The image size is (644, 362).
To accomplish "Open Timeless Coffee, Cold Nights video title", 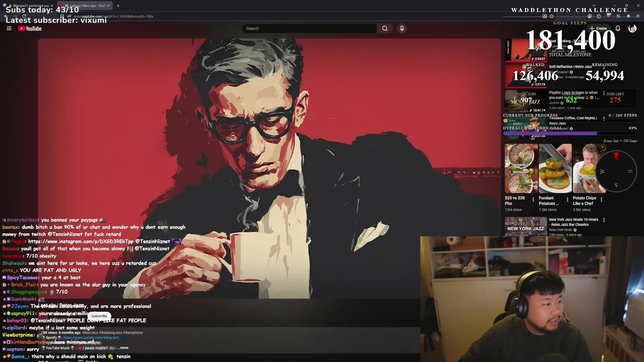I will pyautogui.click(x=573, y=121).
